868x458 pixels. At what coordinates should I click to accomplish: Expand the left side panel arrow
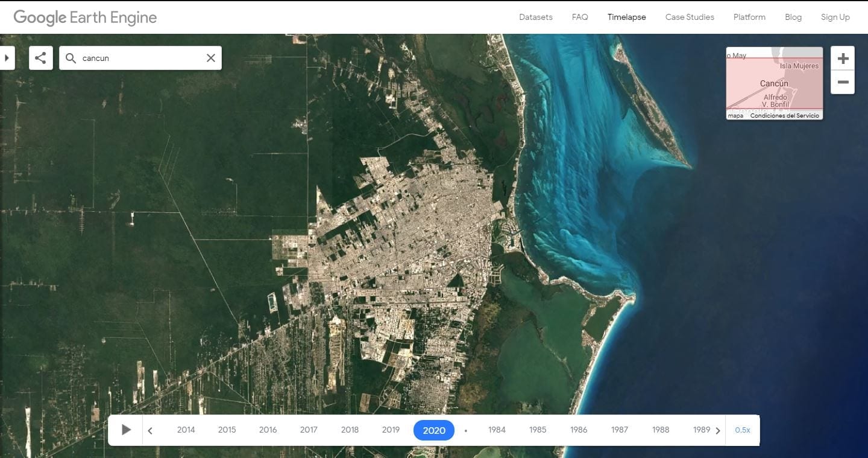[7, 58]
